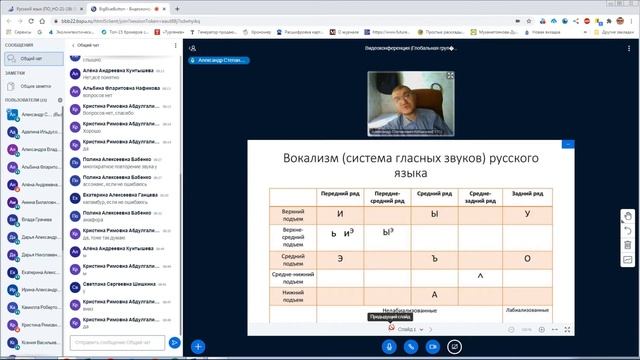Image resolution: width=640 pixels, height=360 pixels.
Task: Collapse chat via Общий чат back arrow
Action: pyautogui.click(x=85, y=45)
